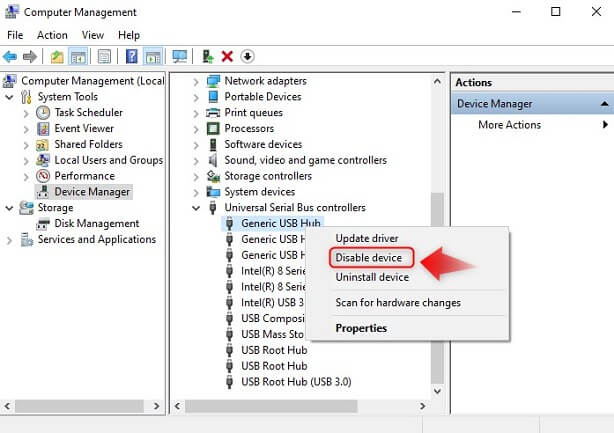The image size is (614, 433).
Task: Click the Up one level folder icon
Action: [x=57, y=57]
